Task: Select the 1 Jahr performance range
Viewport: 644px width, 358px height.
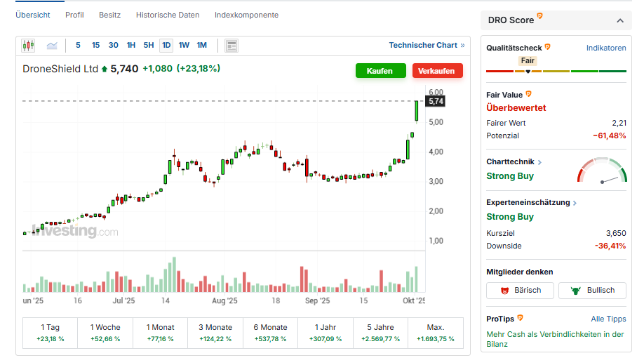Action: tap(325, 333)
